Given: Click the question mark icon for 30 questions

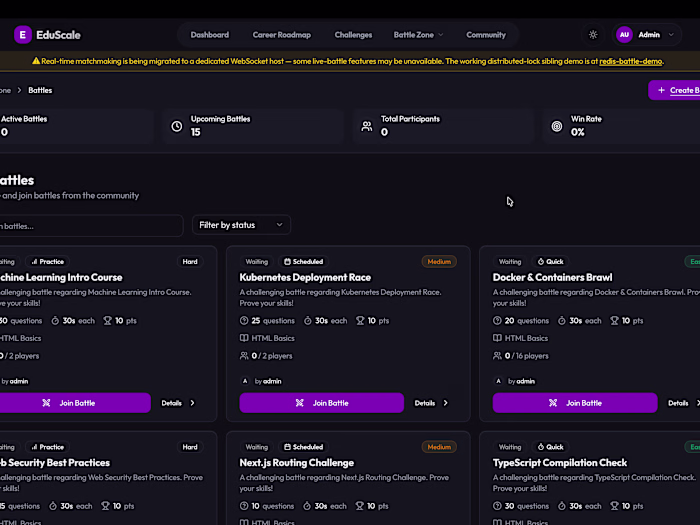Looking at the screenshot, I should coord(497,506).
